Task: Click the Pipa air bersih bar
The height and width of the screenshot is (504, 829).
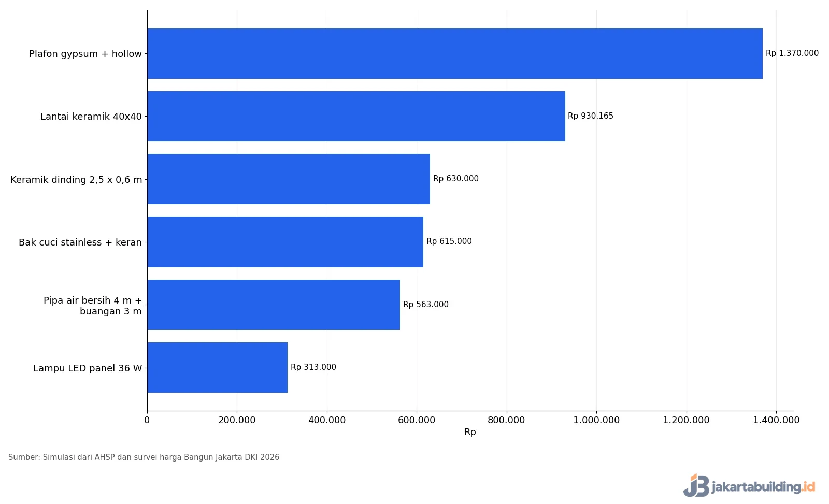Action: (274, 305)
